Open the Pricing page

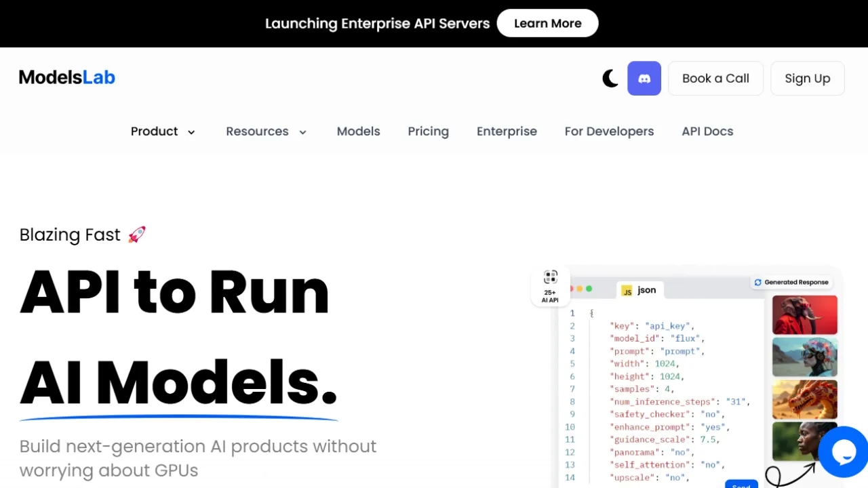428,131
